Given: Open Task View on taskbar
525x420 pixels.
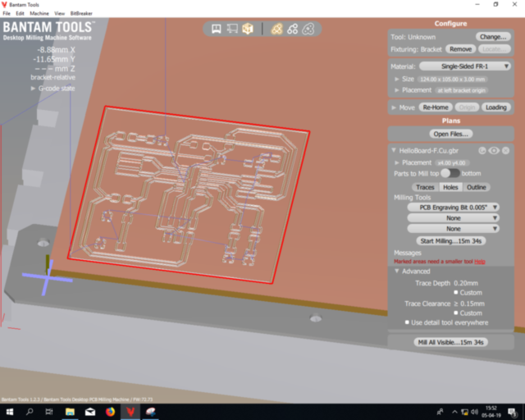Looking at the screenshot, I should pyautogui.click(x=49, y=412).
